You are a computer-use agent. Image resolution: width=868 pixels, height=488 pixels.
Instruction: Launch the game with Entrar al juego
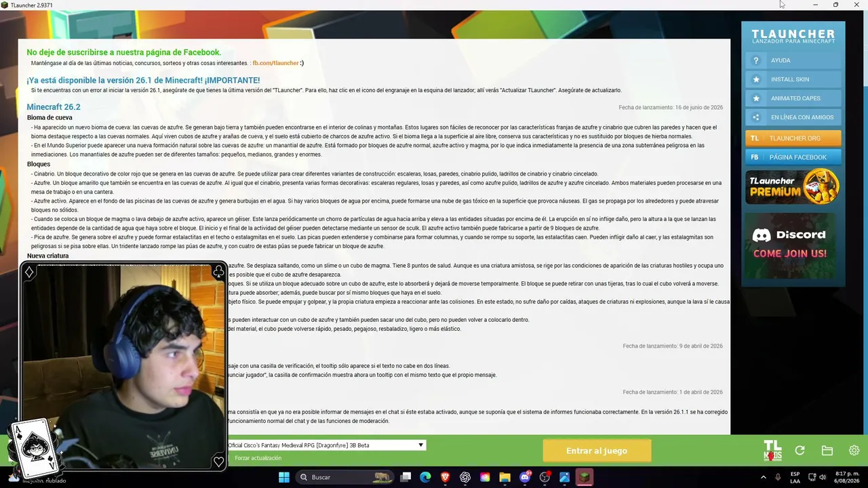(597, 451)
